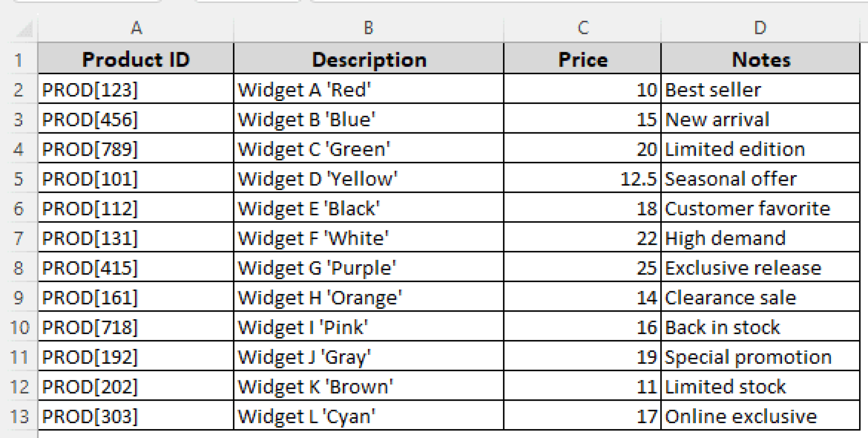Viewport: 868px width, 438px height.
Task: Select column D header
Action: click(x=760, y=28)
